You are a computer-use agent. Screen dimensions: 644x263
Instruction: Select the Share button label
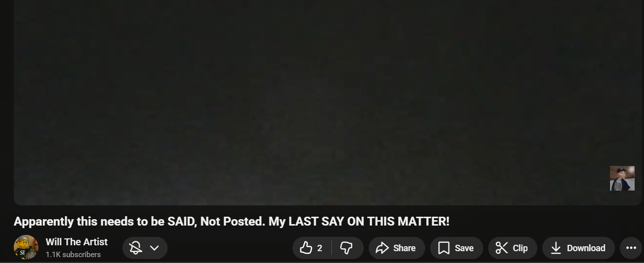tap(404, 248)
